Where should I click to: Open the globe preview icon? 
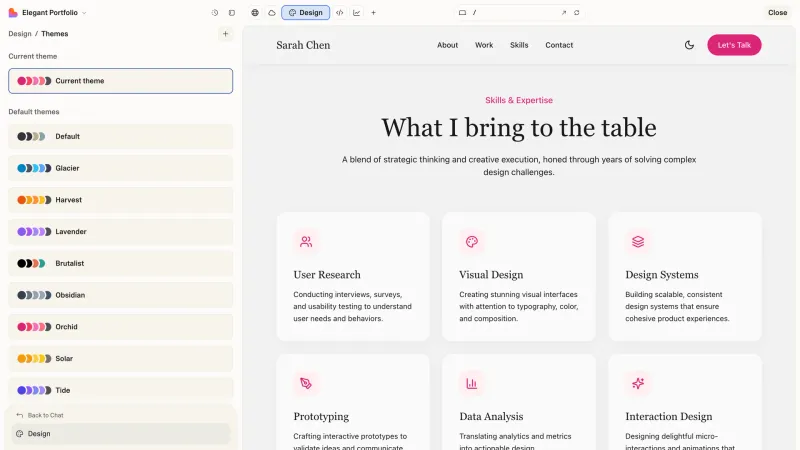(x=255, y=13)
